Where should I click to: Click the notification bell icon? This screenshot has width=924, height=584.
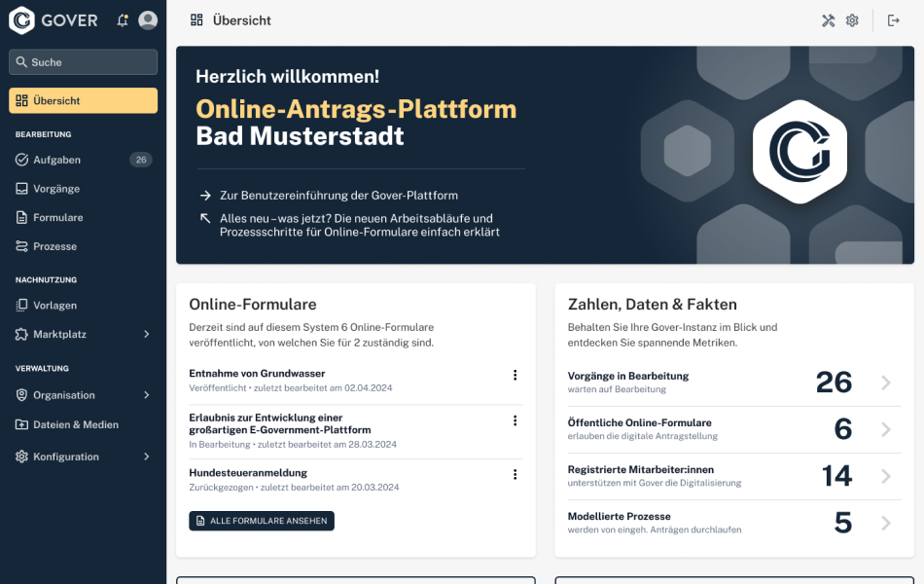(x=122, y=20)
